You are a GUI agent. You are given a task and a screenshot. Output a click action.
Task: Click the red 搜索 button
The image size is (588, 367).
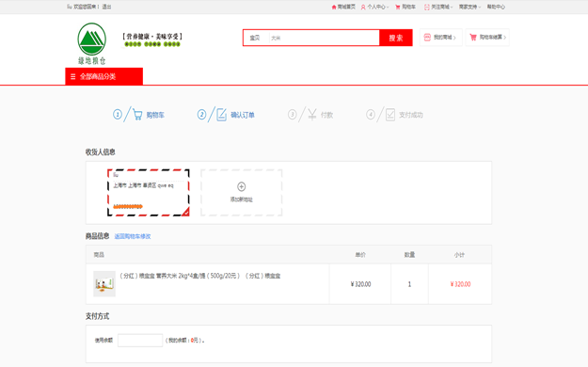coord(396,38)
